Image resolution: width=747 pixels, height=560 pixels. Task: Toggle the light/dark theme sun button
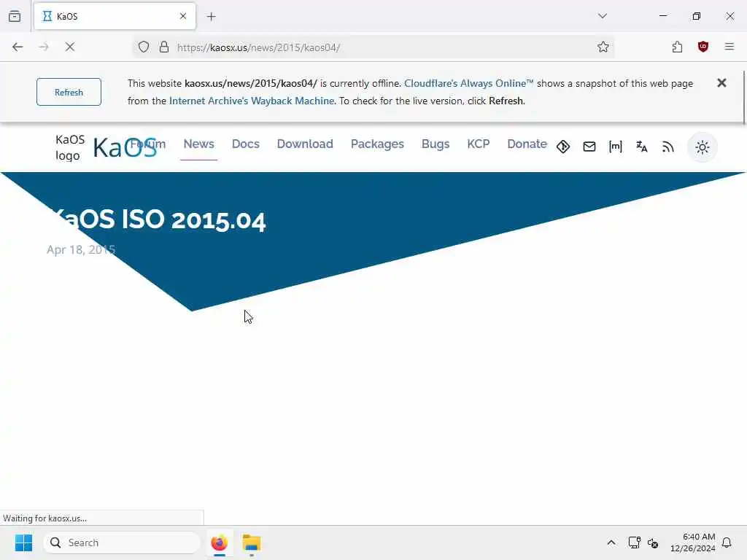[703, 147]
